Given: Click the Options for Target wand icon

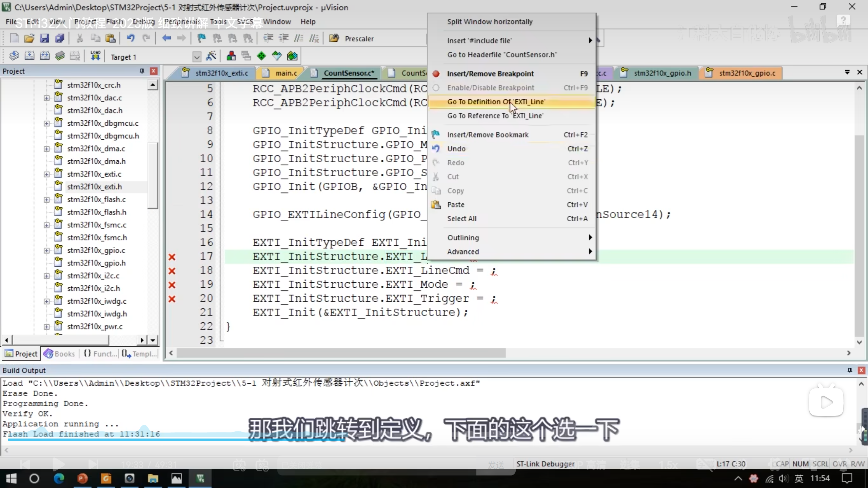Looking at the screenshot, I should pyautogui.click(x=211, y=56).
